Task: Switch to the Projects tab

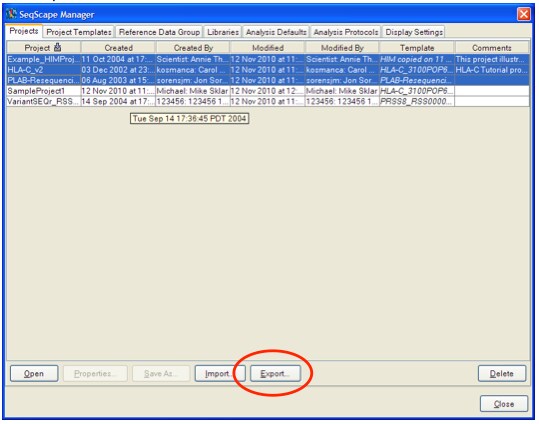Action: (24, 31)
